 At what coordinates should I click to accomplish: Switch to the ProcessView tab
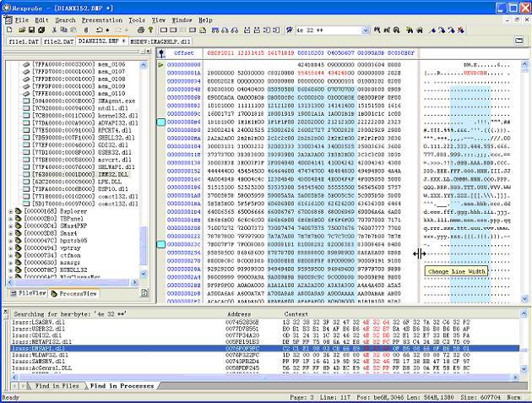pos(74,293)
